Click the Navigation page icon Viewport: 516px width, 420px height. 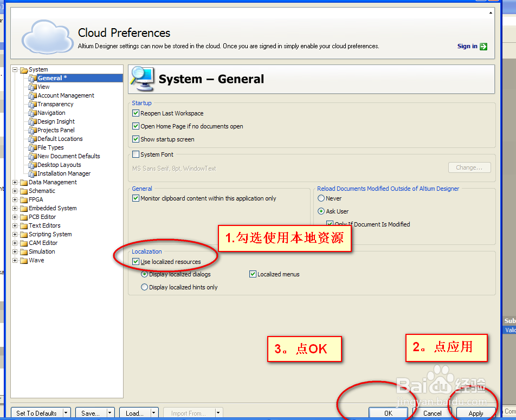33,113
